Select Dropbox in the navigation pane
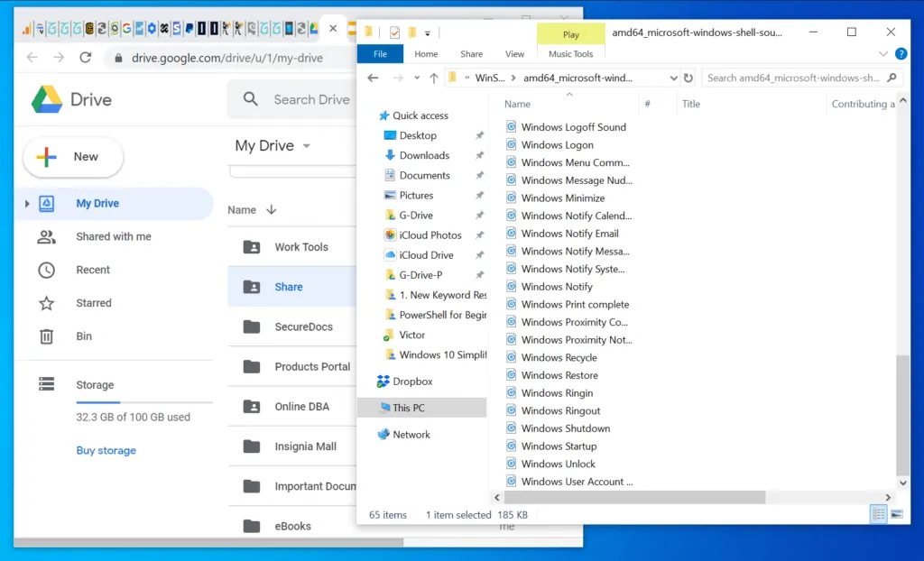924x561 pixels. pyautogui.click(x=415, y=381)
